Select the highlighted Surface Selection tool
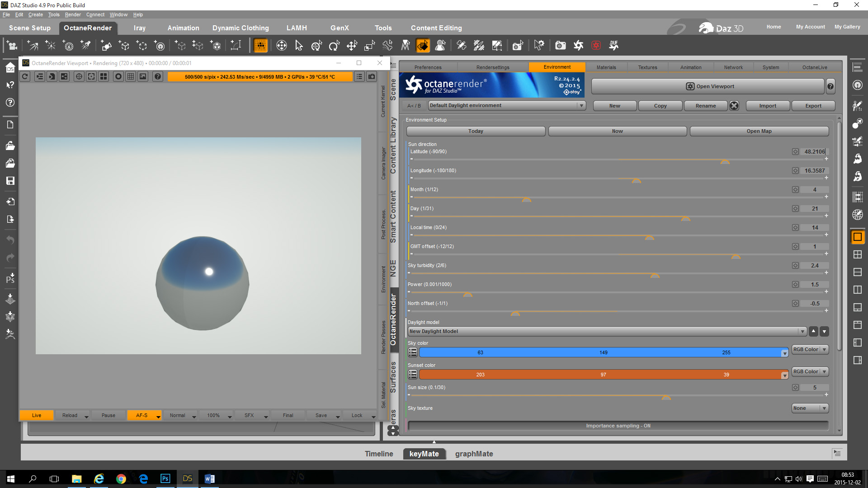Screen dimensions: 868x488 point(423,45)
